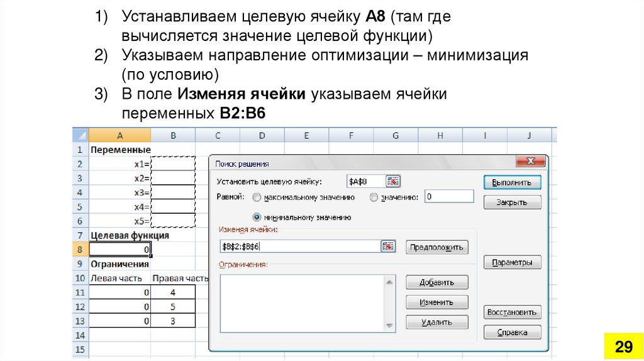
Task: Select column G header
Action: click(x=396, y=135)
